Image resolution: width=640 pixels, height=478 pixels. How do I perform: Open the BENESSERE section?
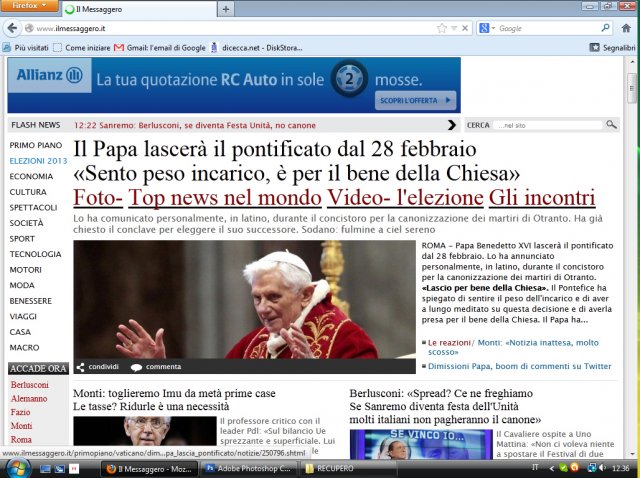pyautogui.click(x=31, y=301)
